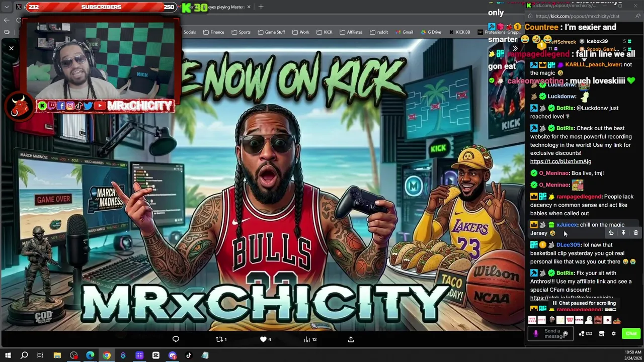Open Discord from the taskbar
The width and height of the screenshot is (644, 362).
[173, 355]
